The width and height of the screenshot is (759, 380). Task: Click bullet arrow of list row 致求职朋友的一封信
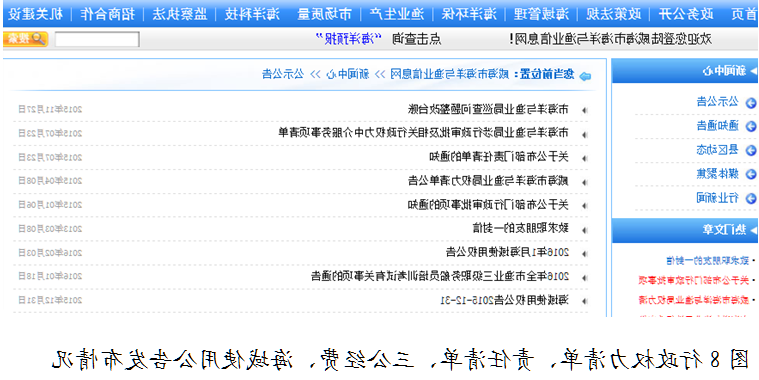coord(584,230)
